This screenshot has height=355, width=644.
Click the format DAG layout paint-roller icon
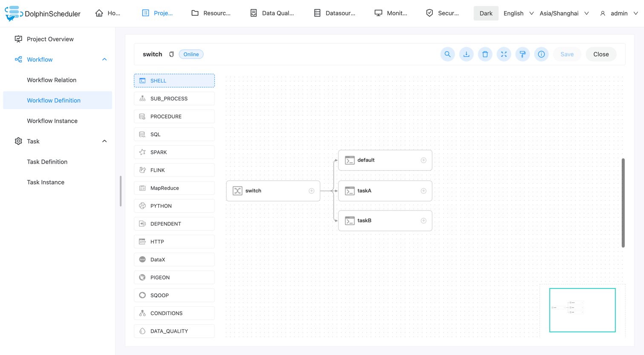click(x=523, y=54)
